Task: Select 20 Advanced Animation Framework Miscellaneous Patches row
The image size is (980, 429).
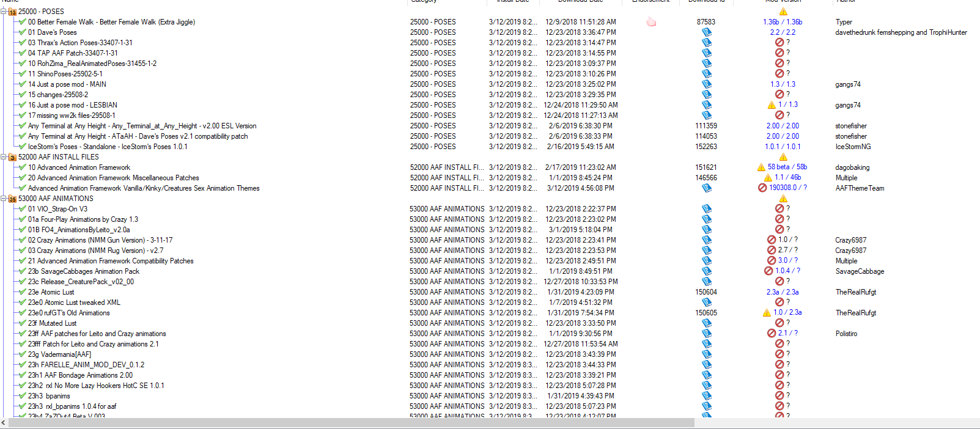Action: click(114, 178)
